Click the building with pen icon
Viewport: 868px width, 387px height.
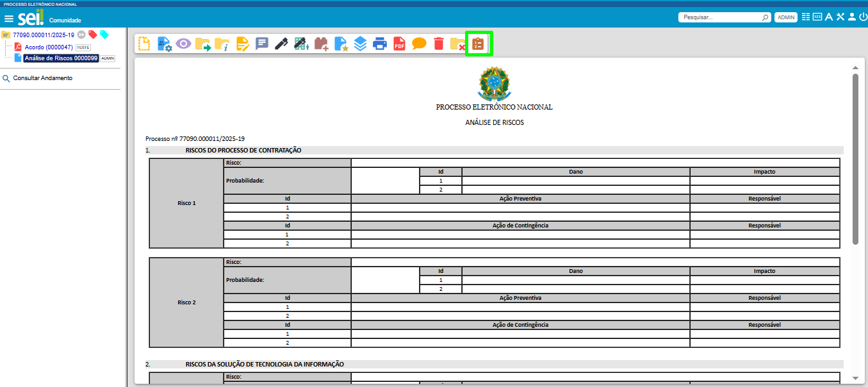click(x=301, y=44)
